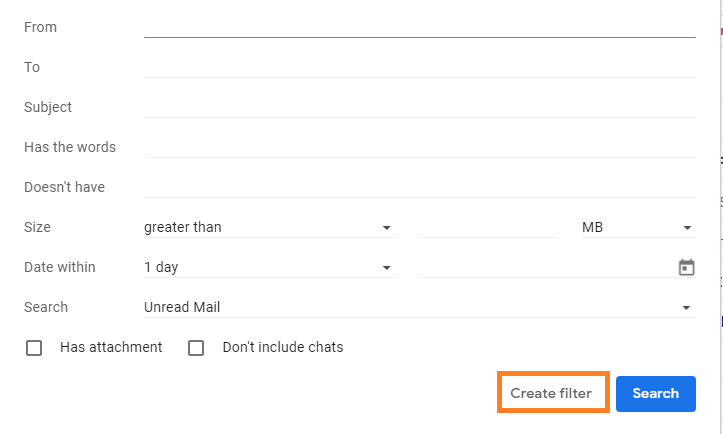Viewport: 723px width, 434px height.
Task: Click the Create filter button
Action: tap(551, 393)
